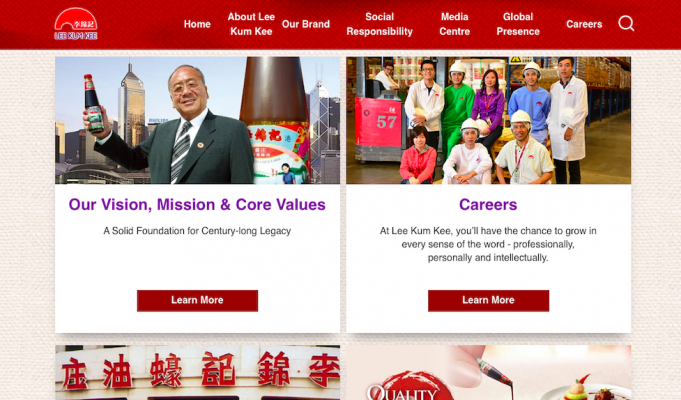Viewport: 681px width, 400px height.
Task: Open the search magnifier icon
Action: pos(626,23)
